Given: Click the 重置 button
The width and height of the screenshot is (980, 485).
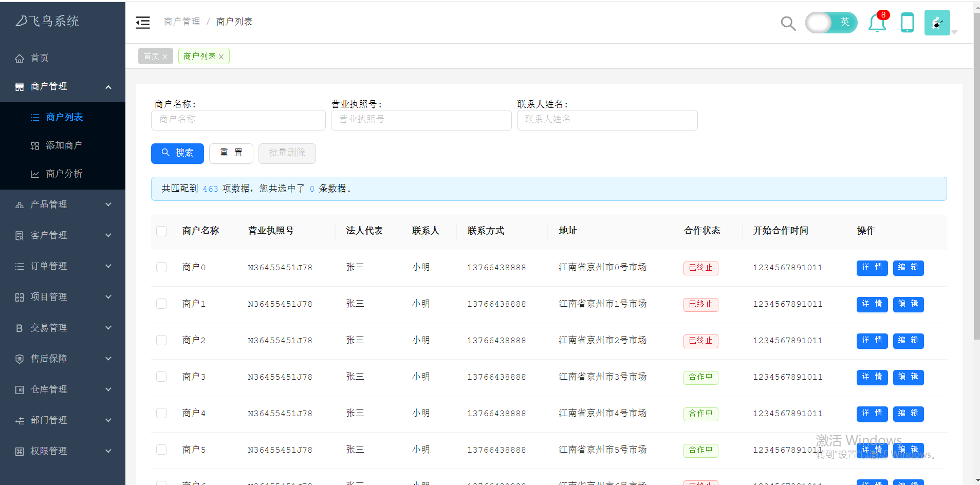Looking at the screenshot, I should (x=231, y=153).
